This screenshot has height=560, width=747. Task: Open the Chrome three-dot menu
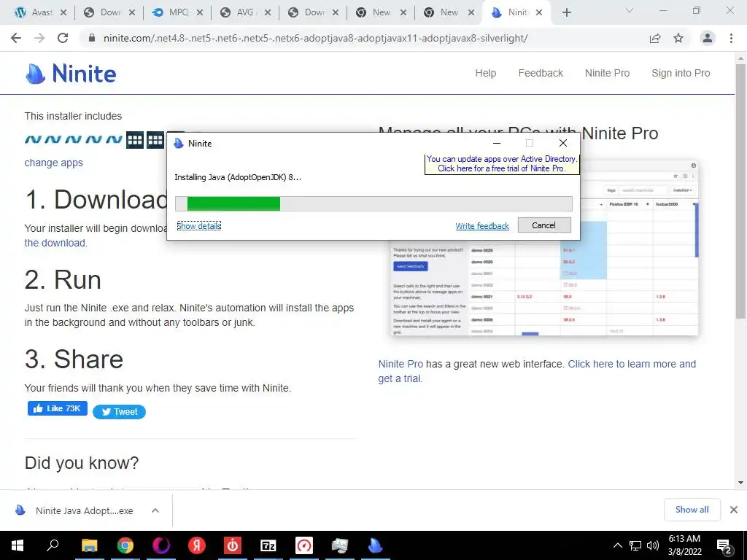pos(731,38)
